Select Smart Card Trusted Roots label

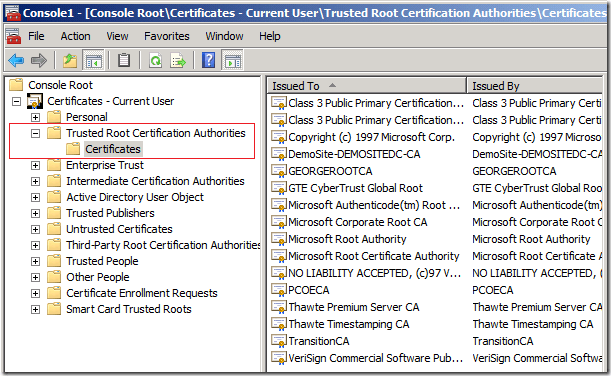tap(129, 309)
